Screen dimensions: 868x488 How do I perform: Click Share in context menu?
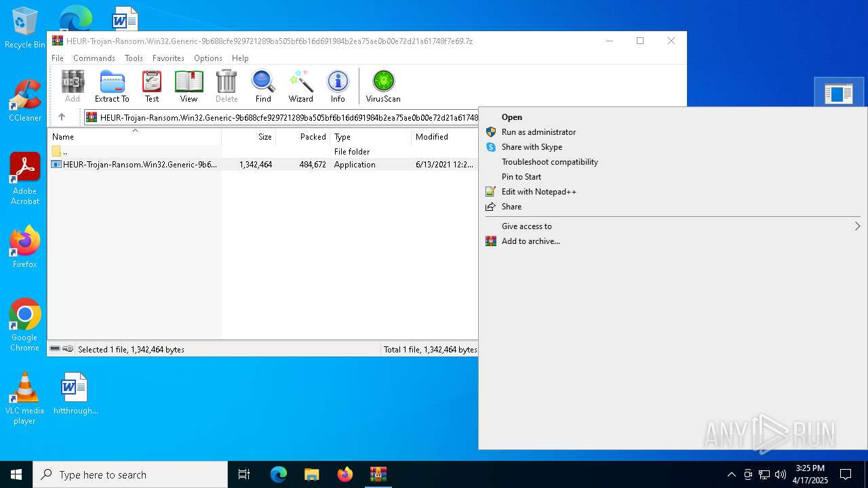point(673,207)
